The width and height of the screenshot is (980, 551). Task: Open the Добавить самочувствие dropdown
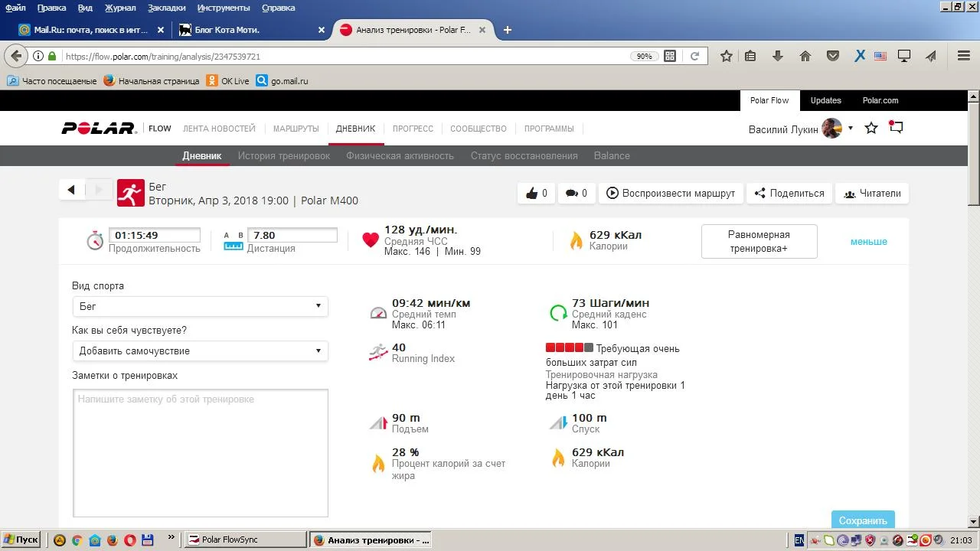pos(200,350)
